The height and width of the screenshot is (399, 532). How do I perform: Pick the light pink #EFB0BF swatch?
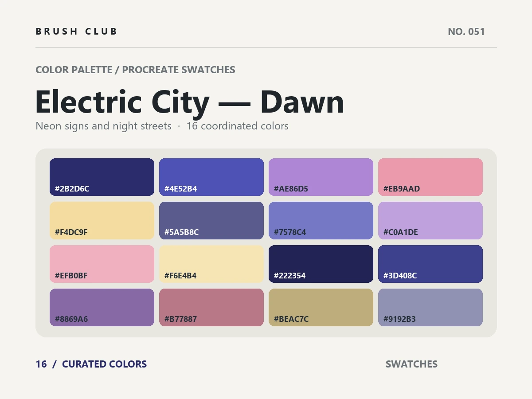[x=102, y=264]
